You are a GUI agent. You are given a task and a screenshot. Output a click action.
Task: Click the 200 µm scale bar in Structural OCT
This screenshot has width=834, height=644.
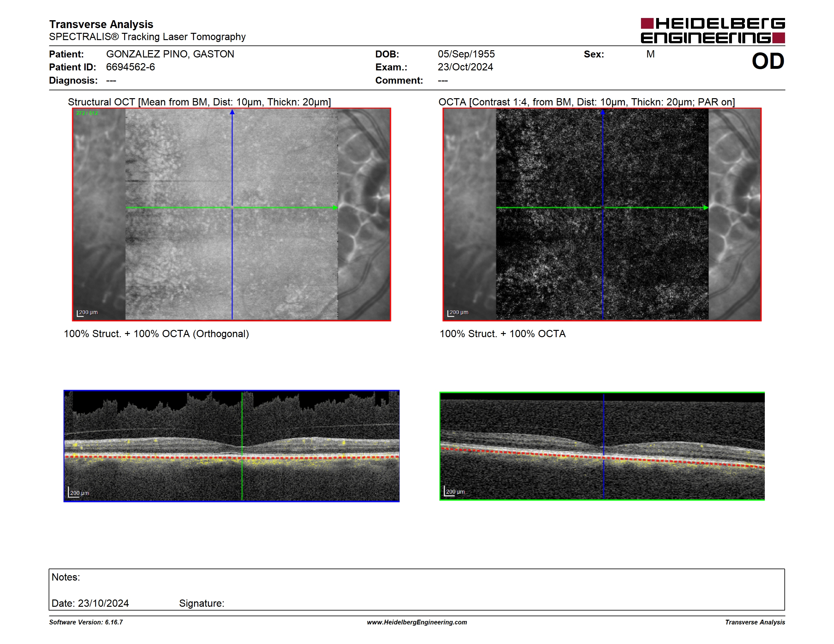click(x=87, y=313)
